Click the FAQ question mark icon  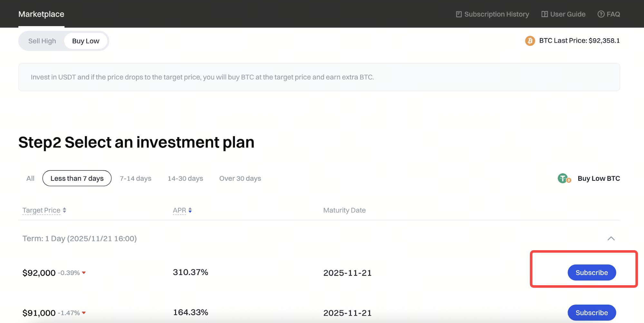601,14
